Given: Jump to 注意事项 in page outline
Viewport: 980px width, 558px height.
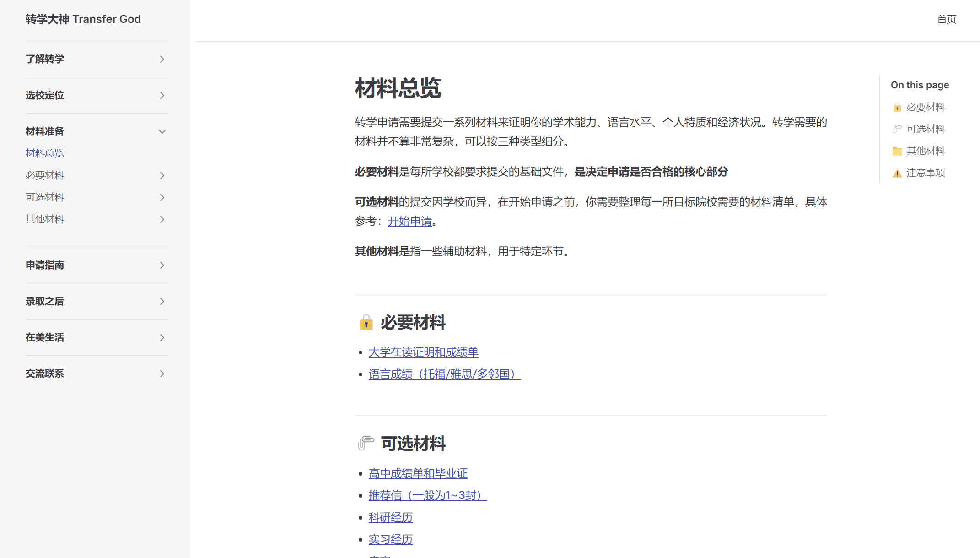Looking at the screenshot, I should tap(925, 173).
